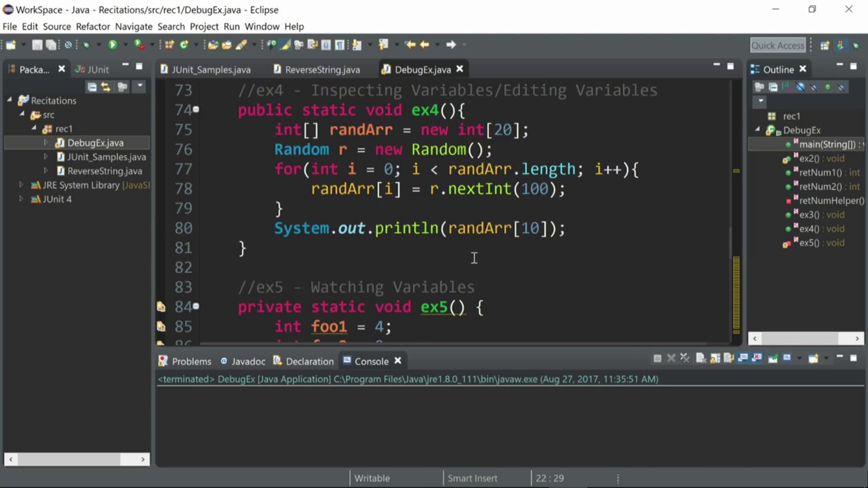Collapse the Recitations project node
This screenshot has height=488, width=868.
(x=10, y=100)
